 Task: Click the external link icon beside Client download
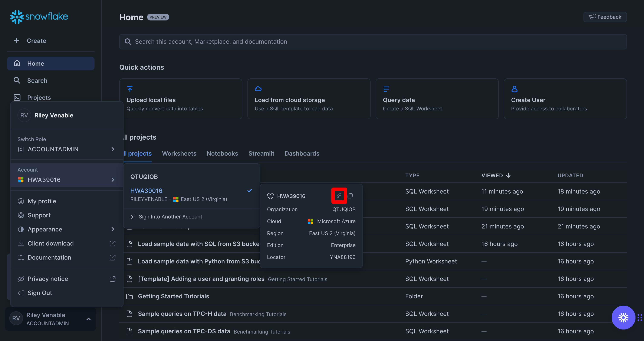click(112, 243)
